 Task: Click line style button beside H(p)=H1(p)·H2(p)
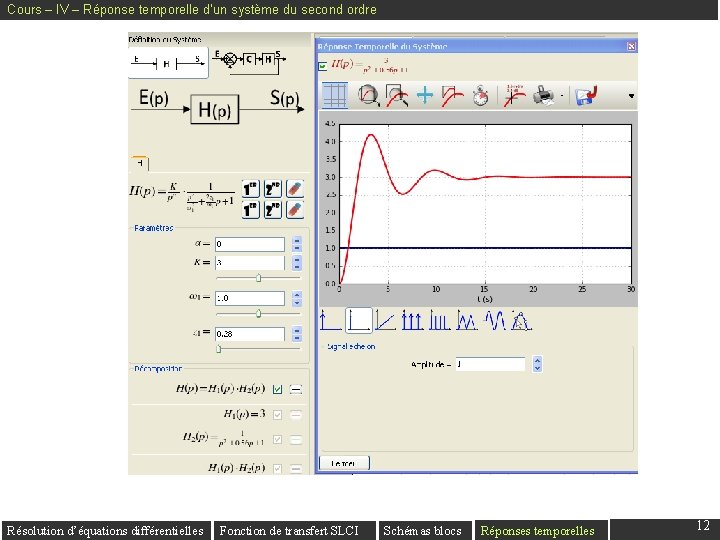tap(296, 389)
